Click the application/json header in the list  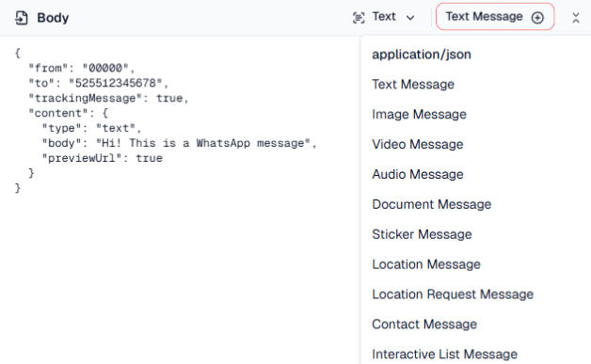[x=422, y=55]
